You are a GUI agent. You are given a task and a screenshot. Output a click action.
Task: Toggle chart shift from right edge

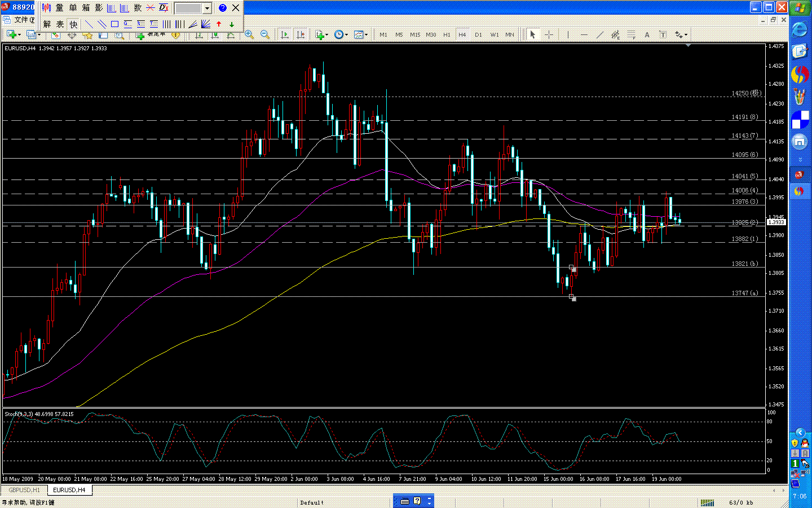coord(301,35)
